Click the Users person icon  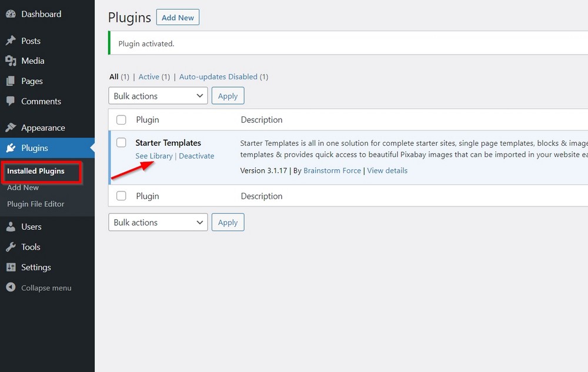pos(11,227)
